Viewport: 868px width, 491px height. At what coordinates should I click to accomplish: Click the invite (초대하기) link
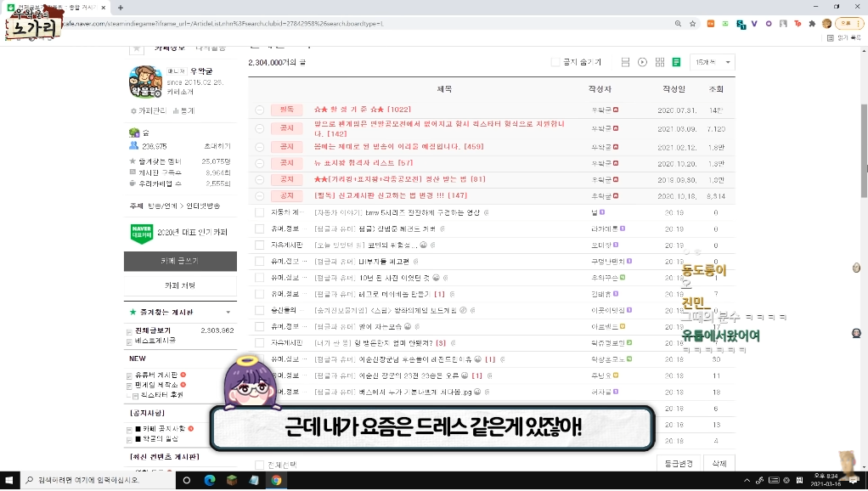(x=217, y=146)
